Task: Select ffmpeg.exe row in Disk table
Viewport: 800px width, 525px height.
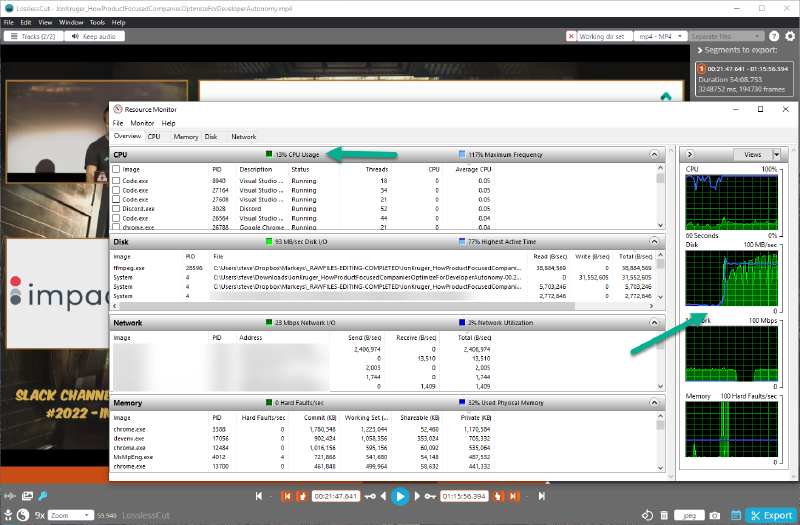Action: (383, 268)
